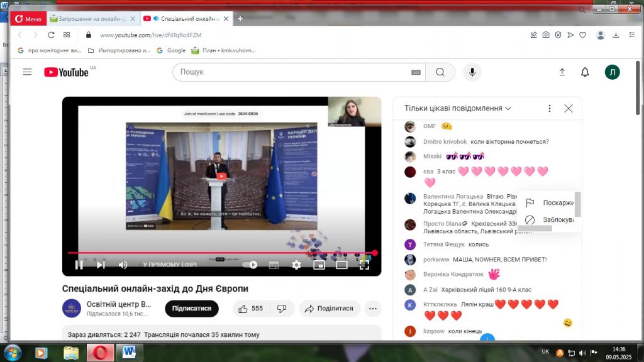Toggle subtitles in the video player
This screenshot has height=362, width=644.
(x=274, y=265)
